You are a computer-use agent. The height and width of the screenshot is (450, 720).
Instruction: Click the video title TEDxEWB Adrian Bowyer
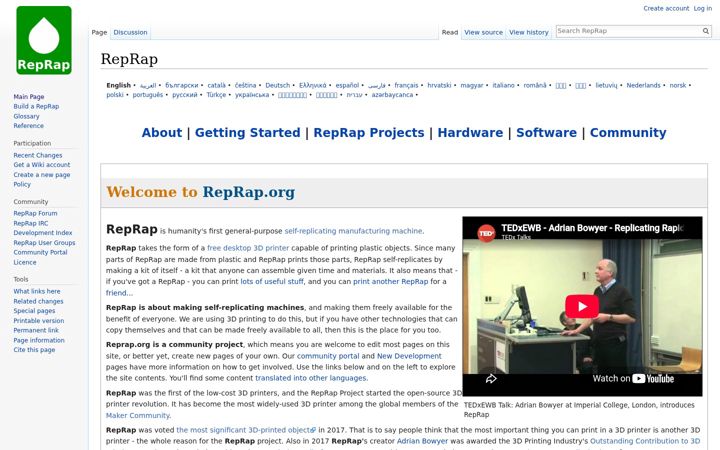pyautogui.click(x=592, y=228)
